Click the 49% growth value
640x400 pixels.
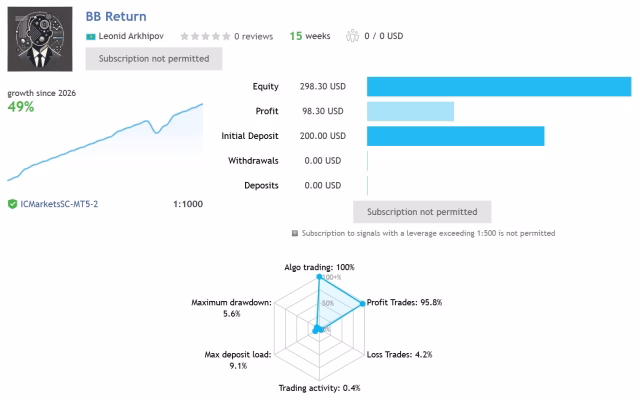(x=21, y=107)
